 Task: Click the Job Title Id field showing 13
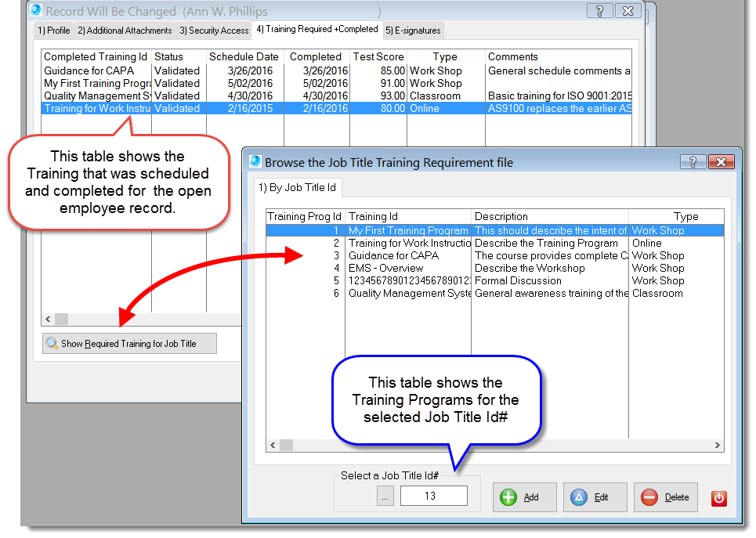(432, 495)
